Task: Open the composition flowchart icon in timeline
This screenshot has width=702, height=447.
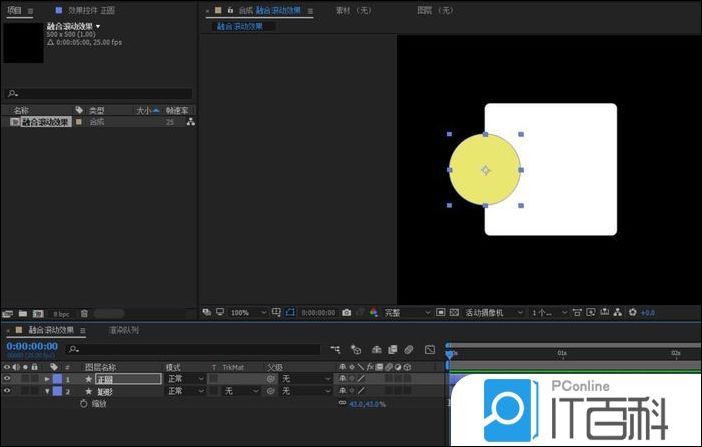Action: pos(334,350)
